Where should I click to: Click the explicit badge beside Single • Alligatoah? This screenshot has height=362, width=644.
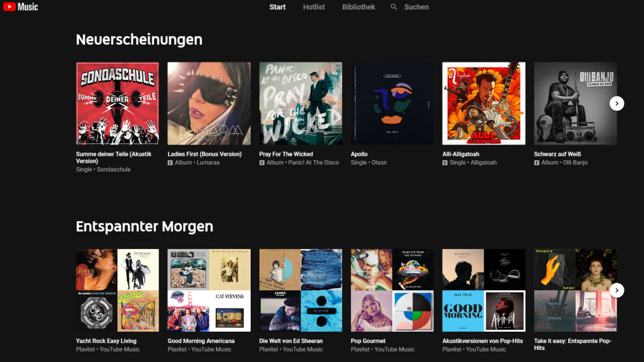click(x=445, y=163)
